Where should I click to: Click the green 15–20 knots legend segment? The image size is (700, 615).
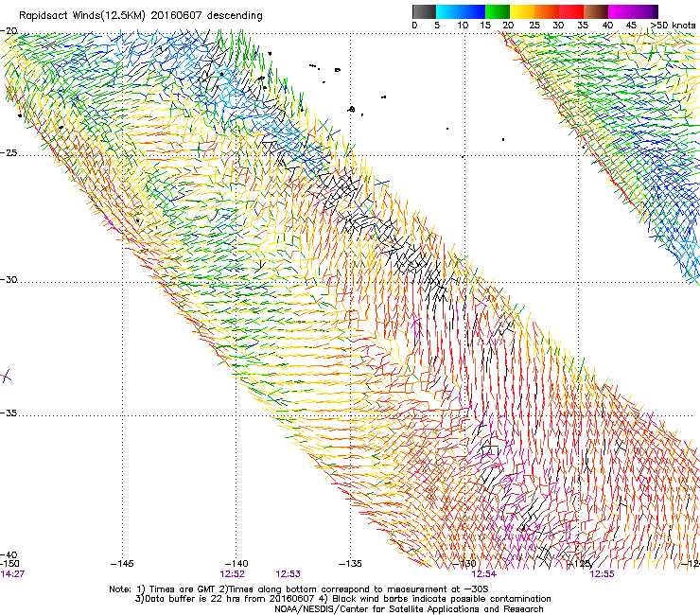(498, 11)
